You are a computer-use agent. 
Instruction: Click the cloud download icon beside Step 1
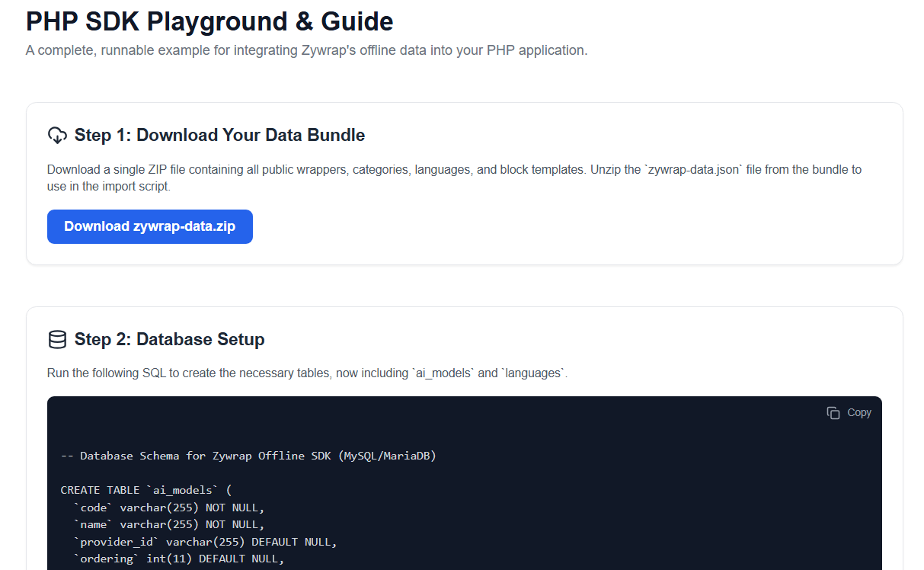tap(57, 136)
